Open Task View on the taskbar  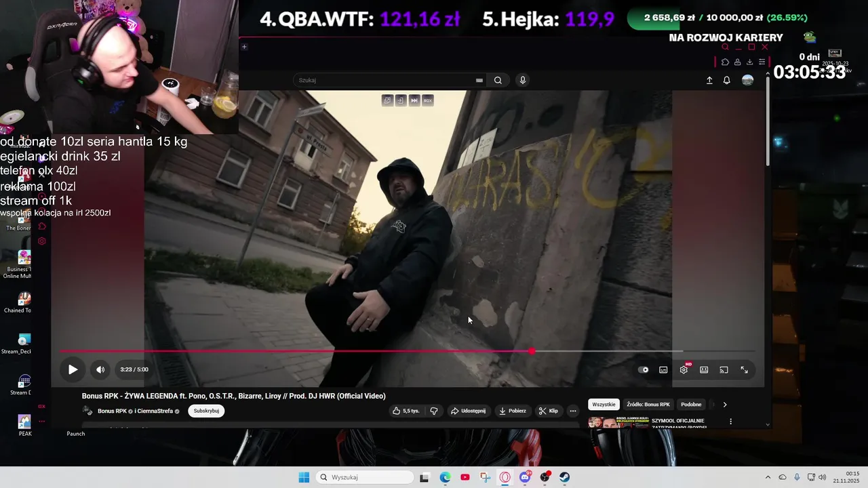click(425, 477)
